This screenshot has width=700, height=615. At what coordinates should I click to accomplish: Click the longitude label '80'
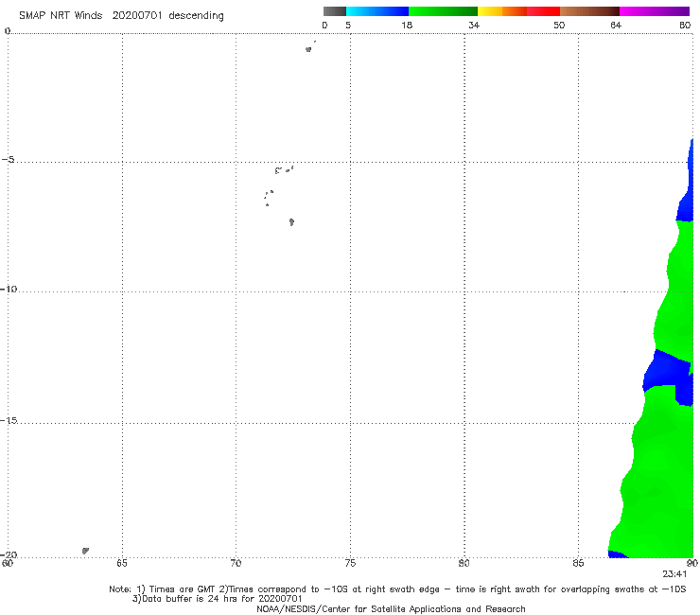click(x=464, y=563)
